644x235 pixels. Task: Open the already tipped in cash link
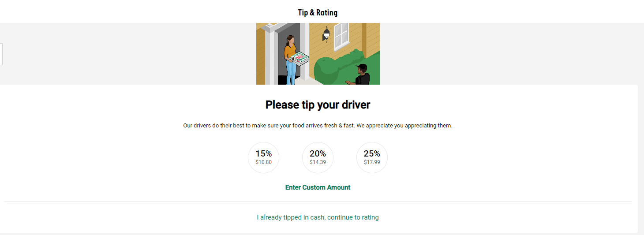[x=318, y=217]
